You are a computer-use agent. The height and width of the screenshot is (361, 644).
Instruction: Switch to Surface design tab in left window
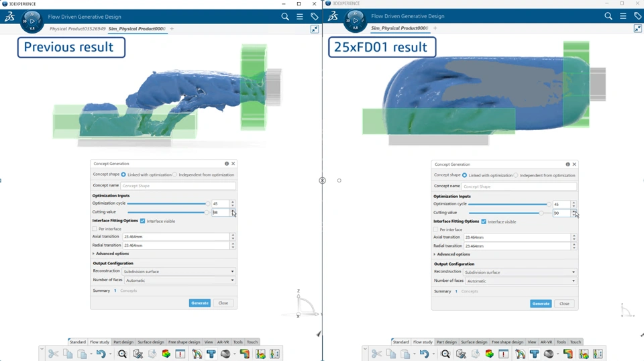coord(151,342)
